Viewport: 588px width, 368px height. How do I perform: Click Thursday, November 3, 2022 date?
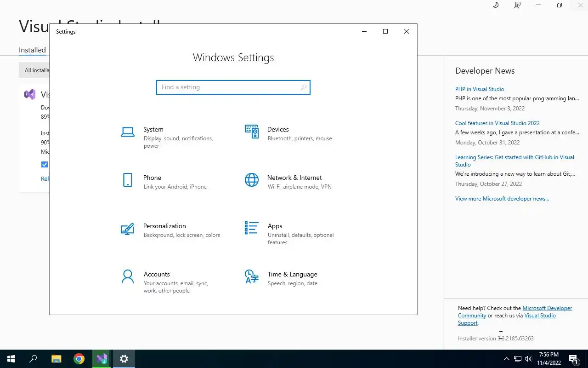pyautogui.click(x=490, y=109)
